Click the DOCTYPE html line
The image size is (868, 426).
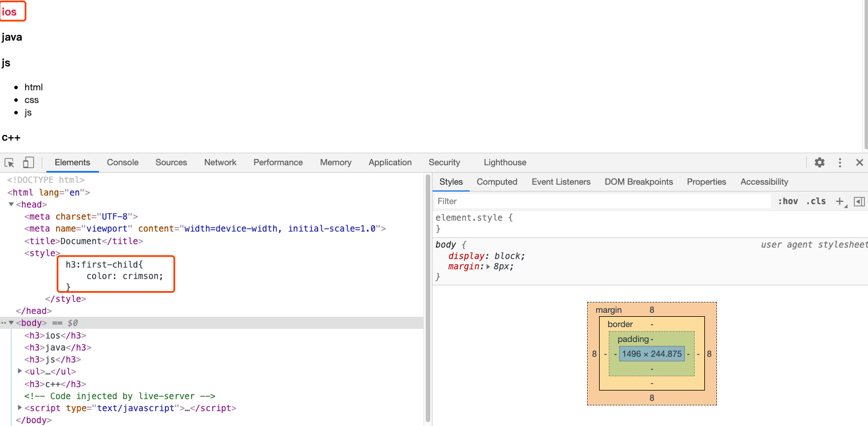coord(46,180)
